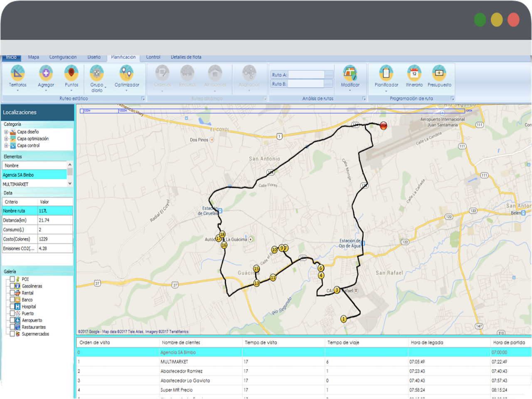Toggle the Restaurantes checkbox
Screen dimensions: 532x399
12,327
